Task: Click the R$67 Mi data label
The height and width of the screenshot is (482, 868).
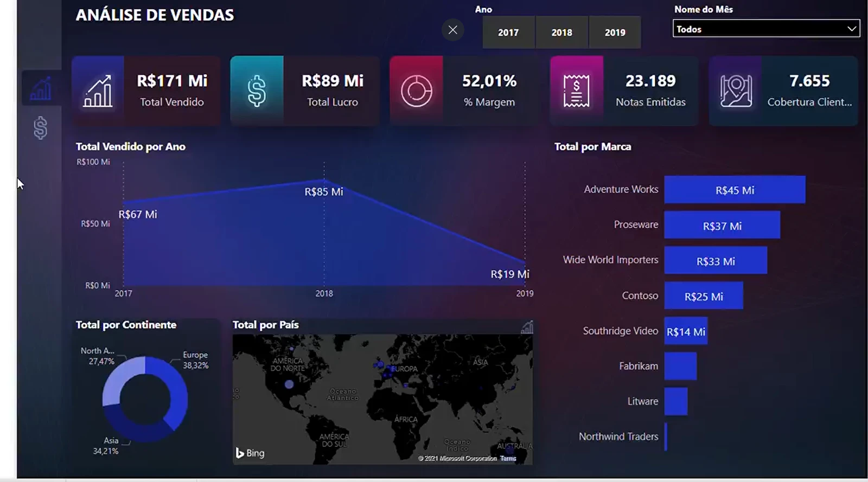Action: 138,215
